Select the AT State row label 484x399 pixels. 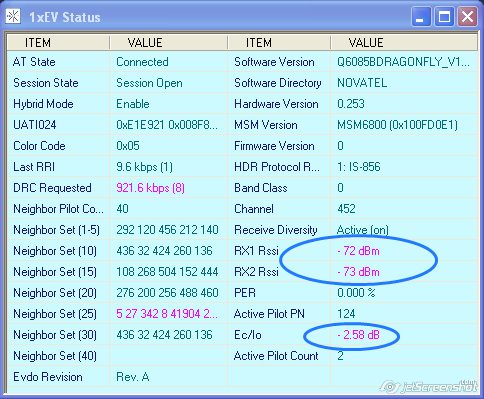pos(34,62)
